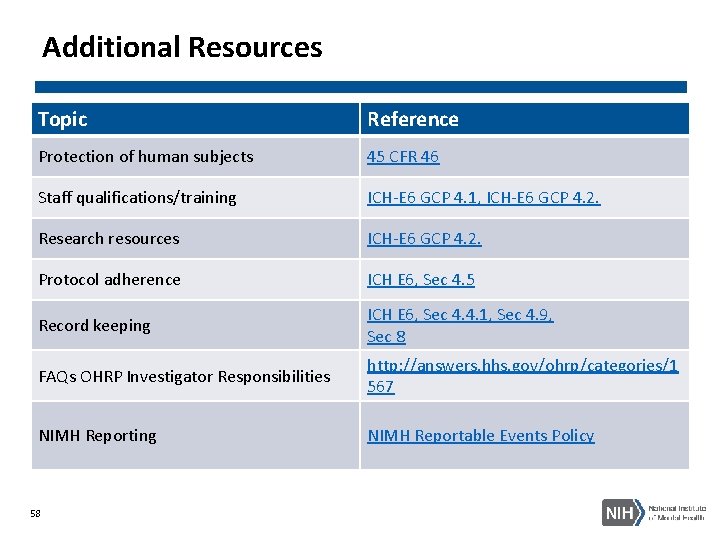
Task: Select the 'Staff qualifications/training' cell
Action: 196,197
